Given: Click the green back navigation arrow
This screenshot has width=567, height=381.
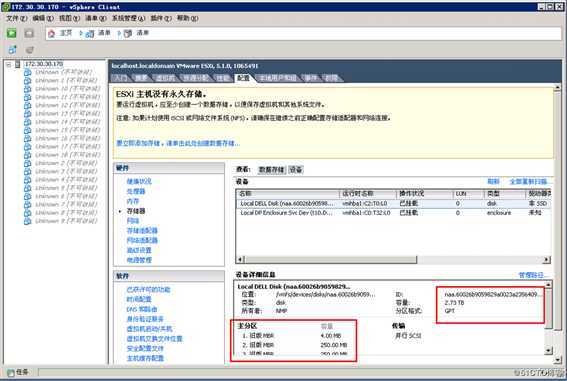Looking at the screenshot, I should [12, 33].
